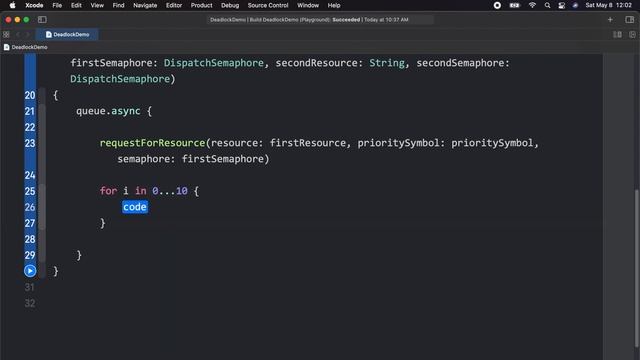Click line number 21 in gutter
Image resolution: width=640 pixels, height=360 pixels.
pyautogui.click(x=30, y=111)
